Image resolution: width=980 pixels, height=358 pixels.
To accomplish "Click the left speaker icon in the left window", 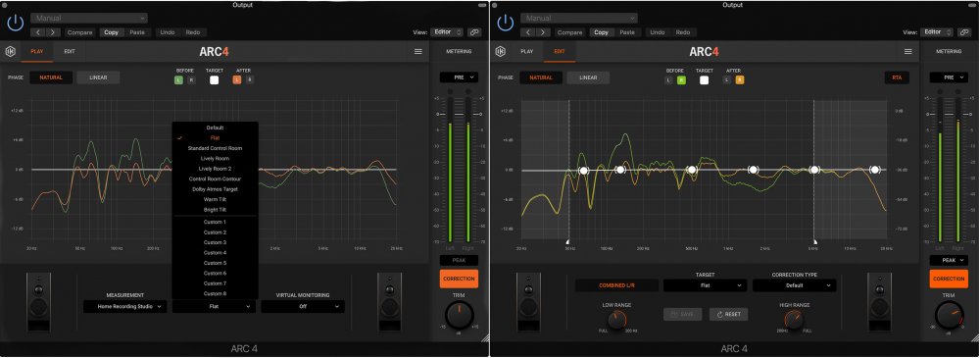I will (39, 302).
